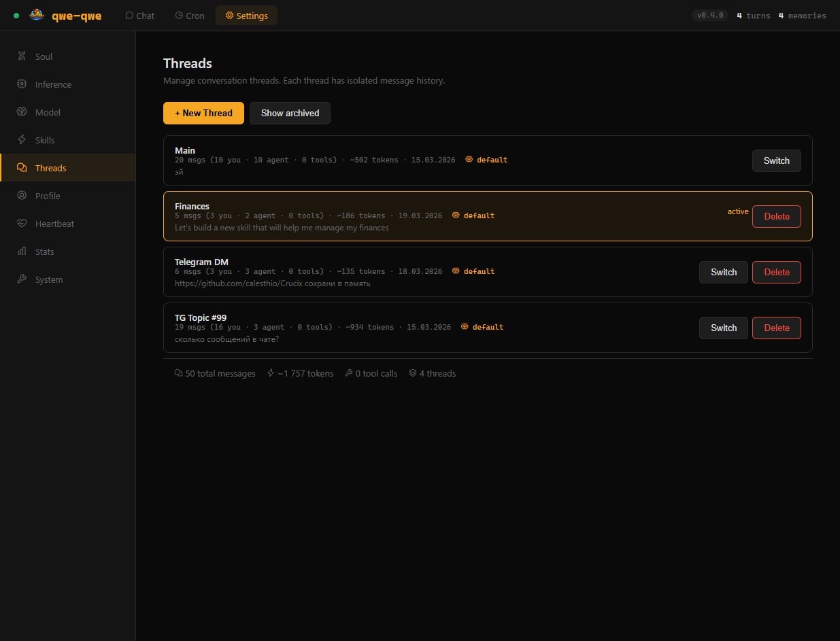Navigate to Skills section
Viewport: 840px width, 641px height.
[x=68, y=140]
